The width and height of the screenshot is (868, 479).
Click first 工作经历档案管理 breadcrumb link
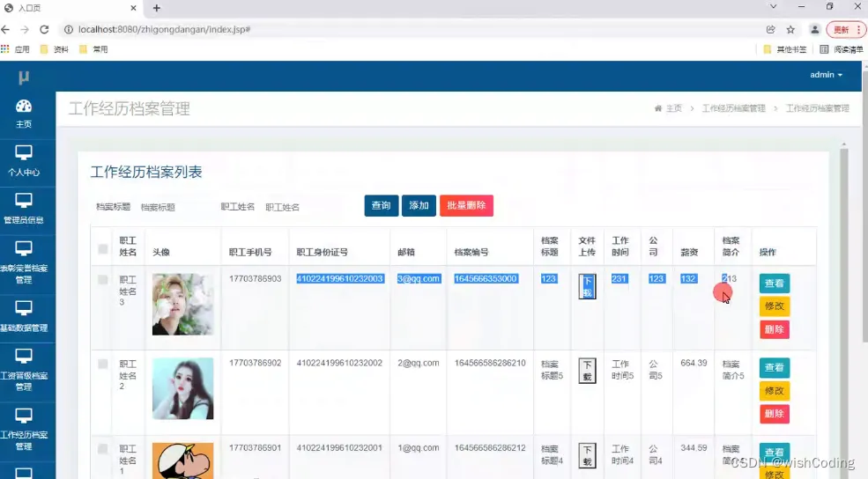(733, 108)
